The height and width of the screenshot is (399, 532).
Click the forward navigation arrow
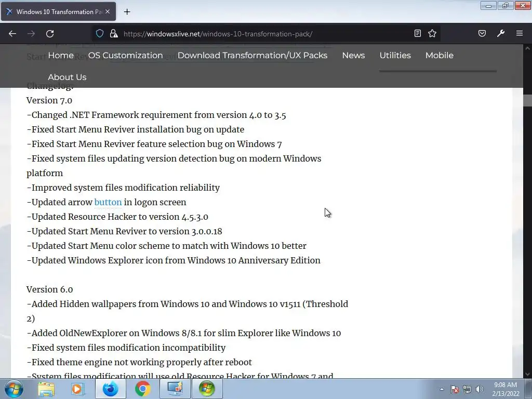pyautogui.click(x=31, y=34)
